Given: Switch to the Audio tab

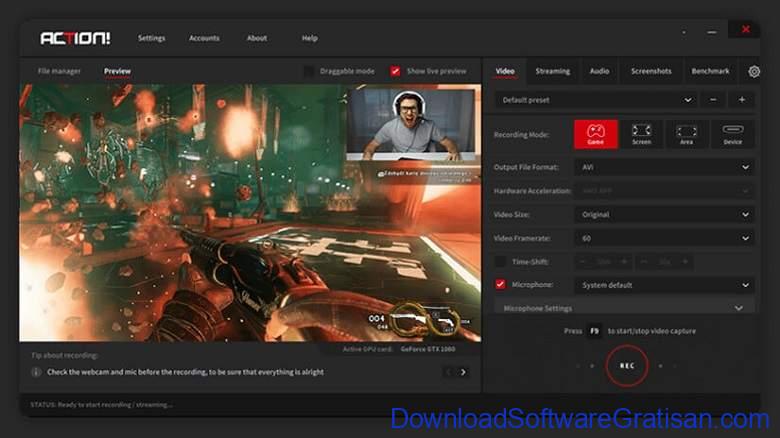Looking at the screenshot, I should (599, 71).
